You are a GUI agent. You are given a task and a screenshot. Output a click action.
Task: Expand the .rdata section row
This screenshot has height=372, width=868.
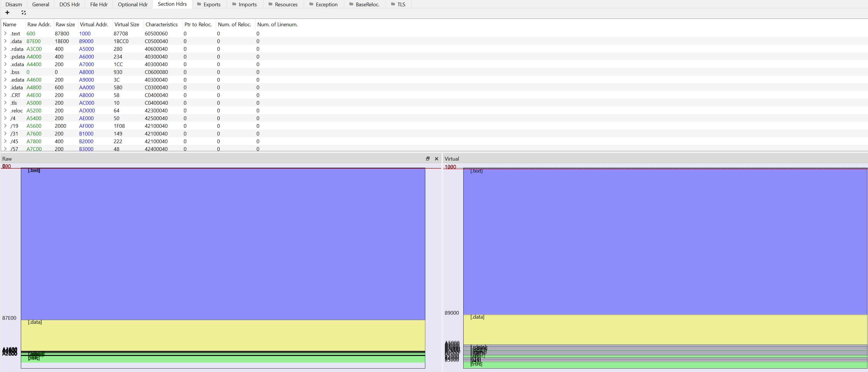(5, 49)
